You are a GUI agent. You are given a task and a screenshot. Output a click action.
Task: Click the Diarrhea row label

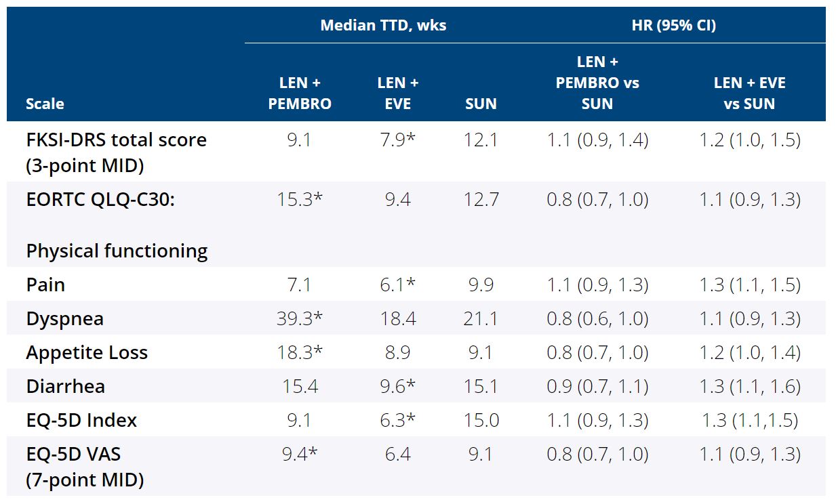pyautogui.click(x=66, y=386)
